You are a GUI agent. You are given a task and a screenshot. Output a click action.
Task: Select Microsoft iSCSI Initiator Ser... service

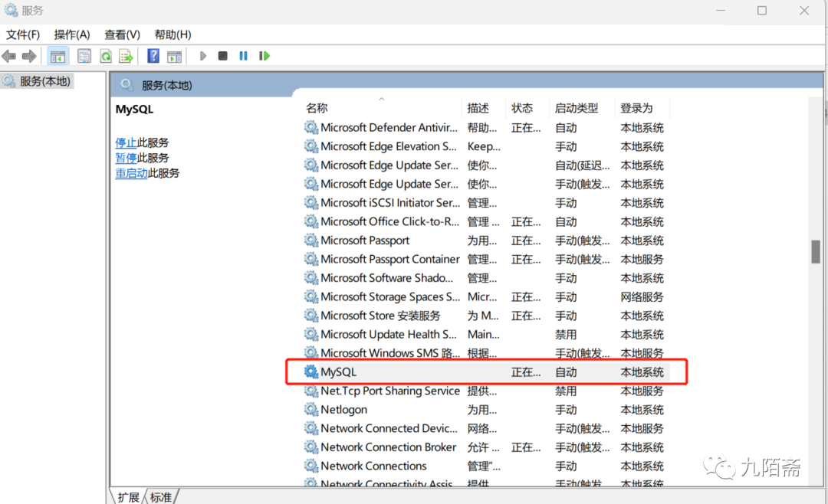click(x=486, y=203)
